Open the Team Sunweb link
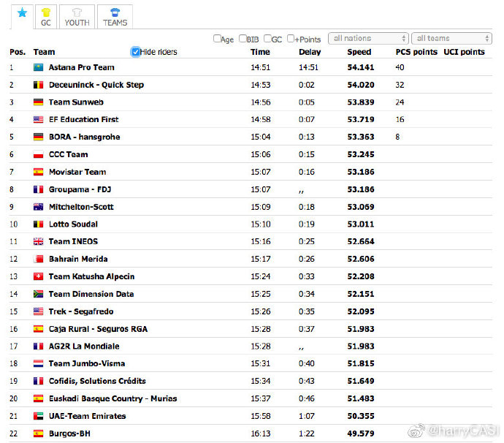504x443 pixels. [x=76, y=102]
